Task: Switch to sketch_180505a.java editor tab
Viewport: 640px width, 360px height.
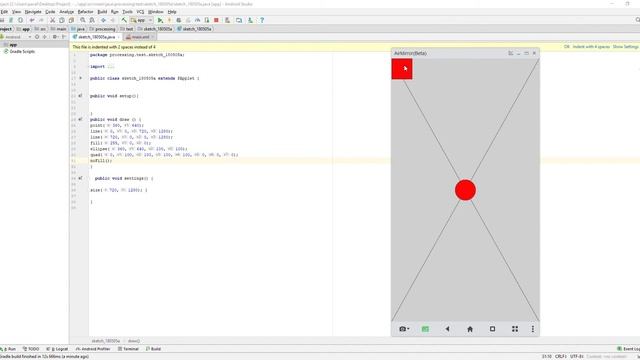Action: (x=96, y=37)
